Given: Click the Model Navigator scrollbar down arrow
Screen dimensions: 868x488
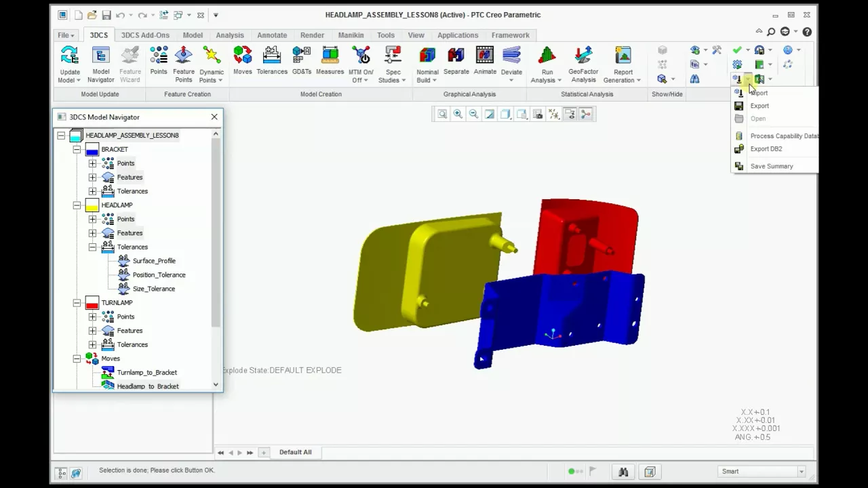Looking at the screenshot, I should pyautogui.click(x=216, y=385).
